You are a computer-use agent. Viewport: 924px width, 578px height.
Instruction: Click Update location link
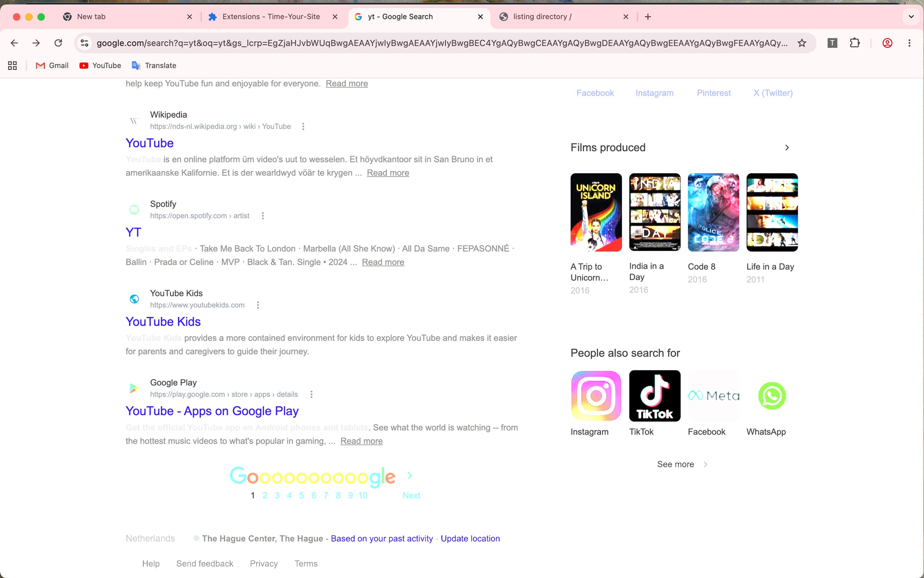pos(470,539)
